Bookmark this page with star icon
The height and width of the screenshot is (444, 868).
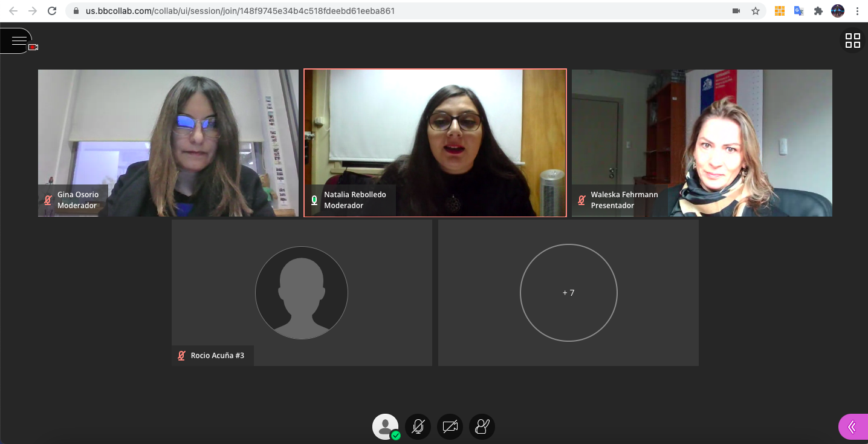[755, 11]
